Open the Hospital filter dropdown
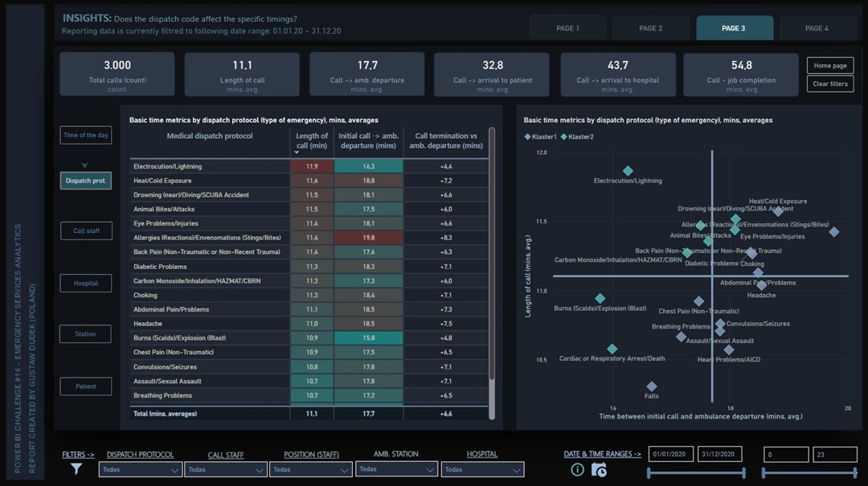This screenshot has height=486, width=868. pyautogui.click(x=482, y=469)
